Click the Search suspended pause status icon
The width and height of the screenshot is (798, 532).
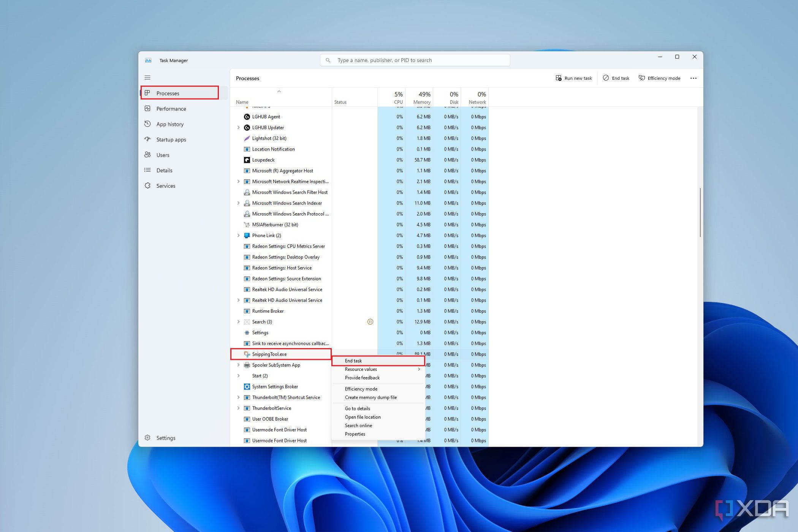(370, 322)
